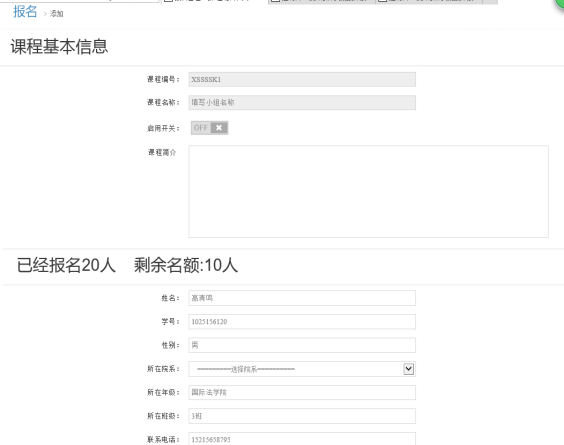Image resolution: width=564 pixels, height=445 pixels.
Task: Click the 剩余名额:10人 heading text
Action: pyautogui.click(x=186, y=265)
